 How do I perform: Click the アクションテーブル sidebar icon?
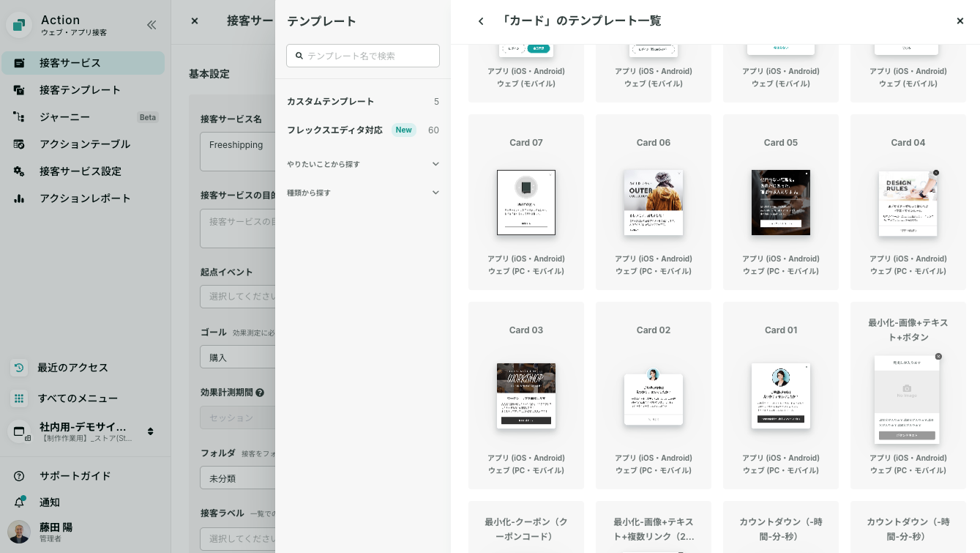[19, 144]
